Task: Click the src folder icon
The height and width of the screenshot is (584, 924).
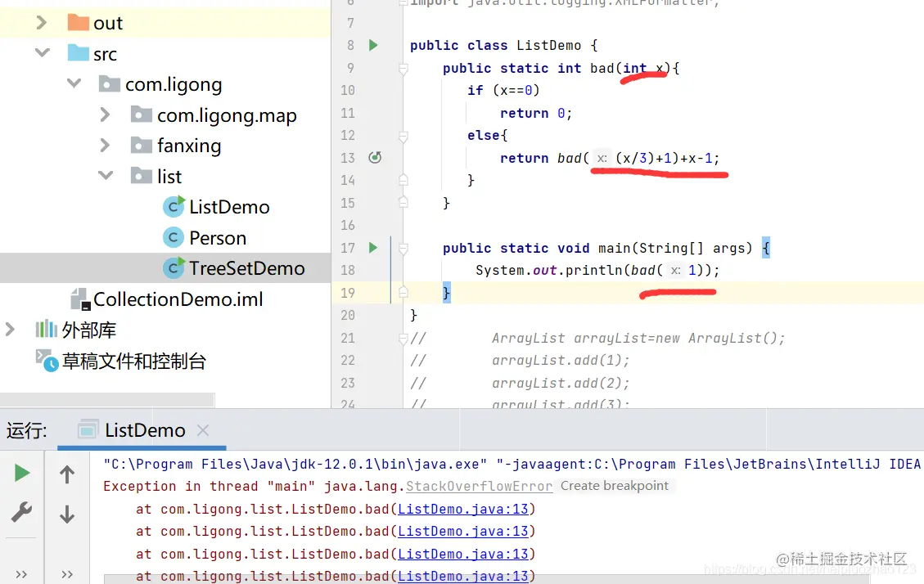Action: click(x=78, y=53)
